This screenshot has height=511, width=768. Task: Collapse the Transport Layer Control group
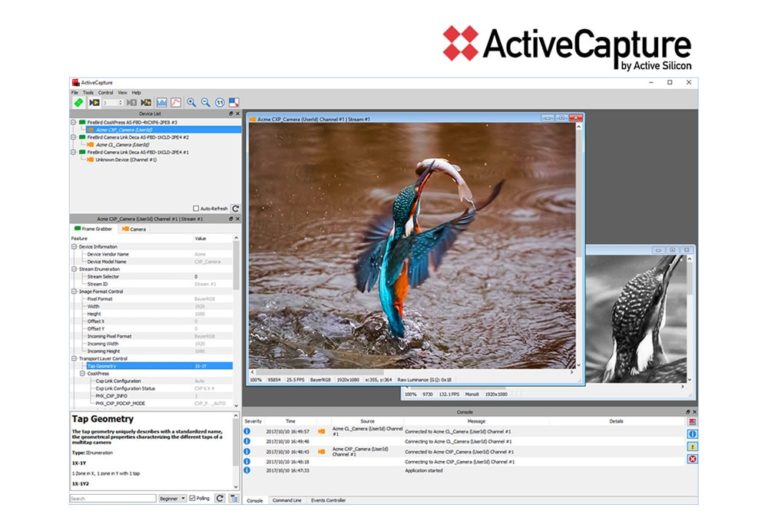(x=74, y=358)
